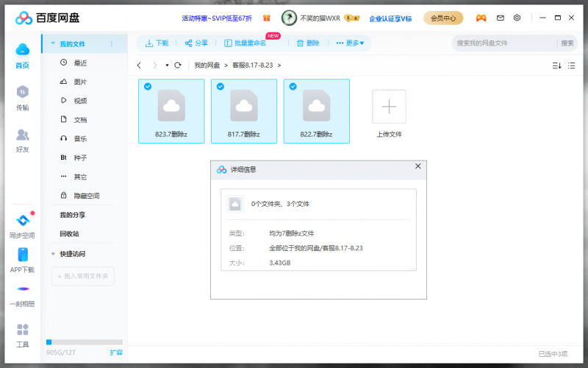The image size is (588, 368).
Task: Uncheck the 817.7删除z file checkbox
Action: pyautogui.click(x=220, y=87)
